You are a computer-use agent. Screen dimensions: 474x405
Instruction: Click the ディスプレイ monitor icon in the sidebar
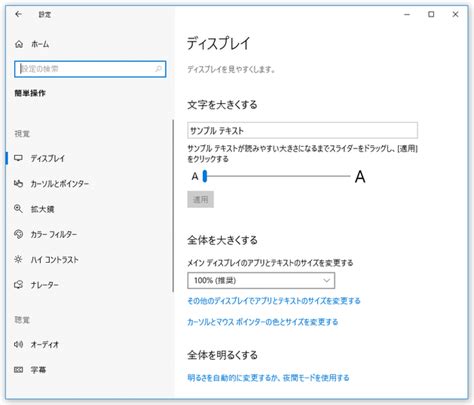pos(18,158)
